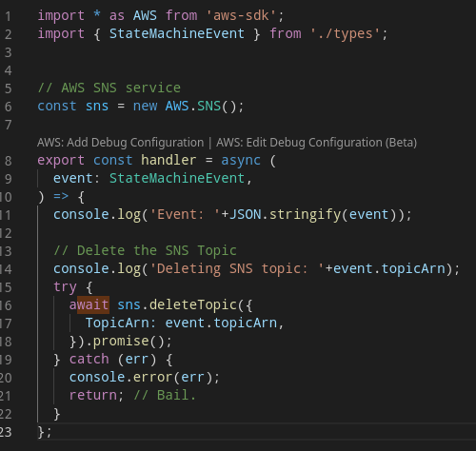
Task: Click 'deleteTopic' method call
Action: click(x=193, y=304)
